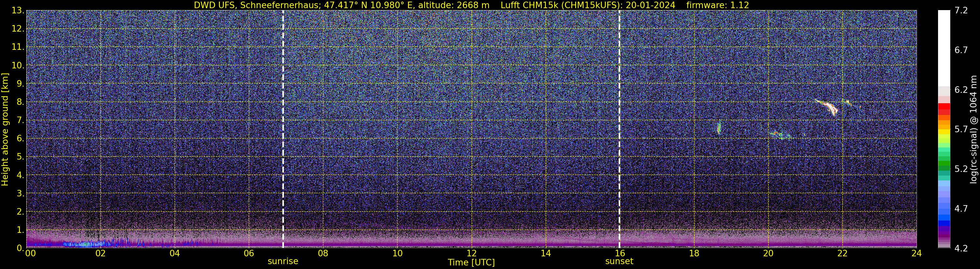Click the 'sunrise' label below the axis
This screenshot has height=269, width=980.
(283, 262)
